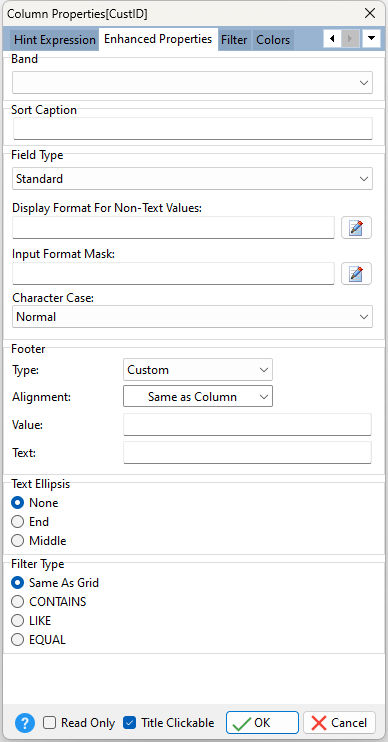Click the Display Format For Non-Text Values field
This screenshot has width=388, height=742.
point(173,228)
